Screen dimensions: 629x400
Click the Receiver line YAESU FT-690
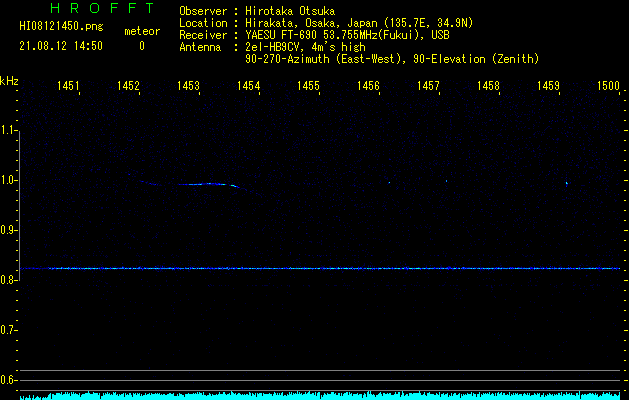pyautogui.click(x=314, y=35)
